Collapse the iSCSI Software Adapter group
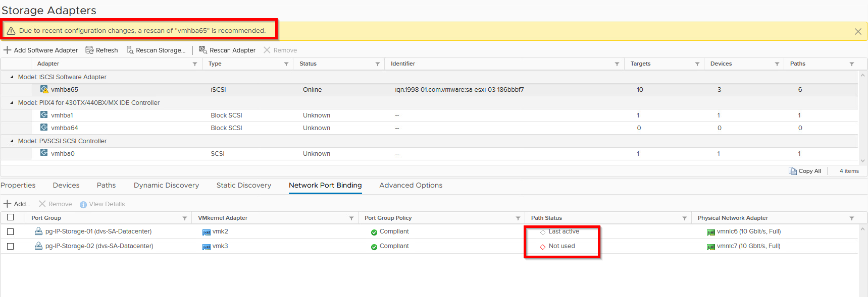Image resolution: width=868 pixels, height=297 pixels. (x=12, y=77)
